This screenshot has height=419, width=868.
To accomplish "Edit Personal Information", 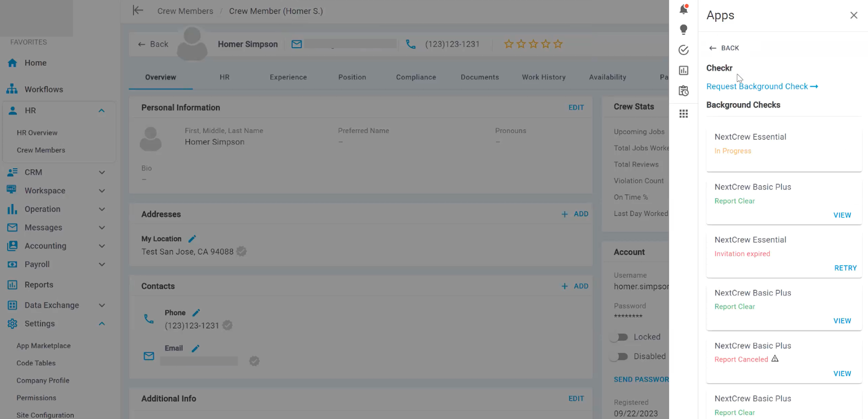I will [576, 107].
